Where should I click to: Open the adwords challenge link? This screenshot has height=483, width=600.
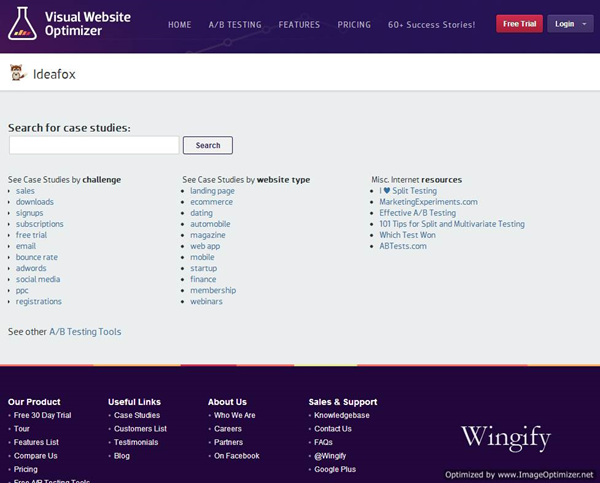31,268
